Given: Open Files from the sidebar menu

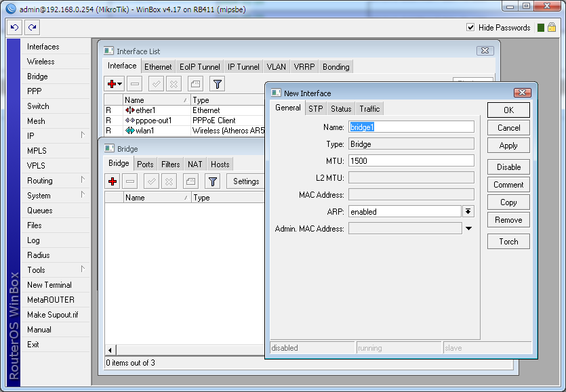Looking at the screenshot, I should 56,225.
